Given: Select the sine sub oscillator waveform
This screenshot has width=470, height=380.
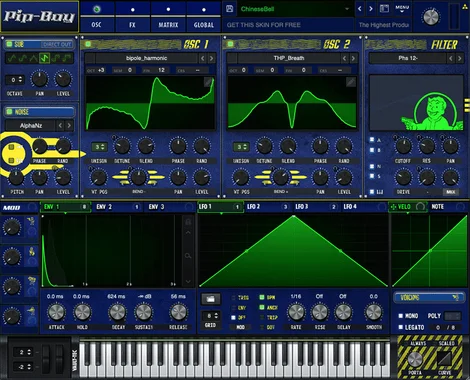Looking at the screenshot, I should [12, 58].
